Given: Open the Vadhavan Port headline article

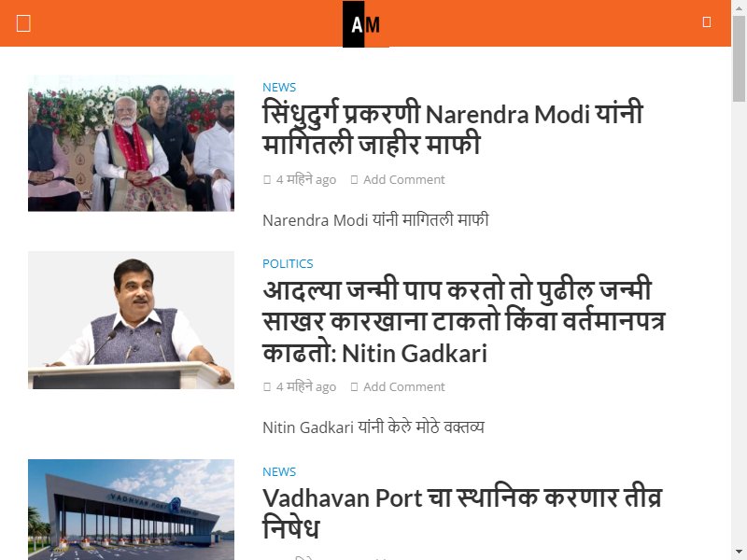Looking at the screenshot, I should point(462,512).
